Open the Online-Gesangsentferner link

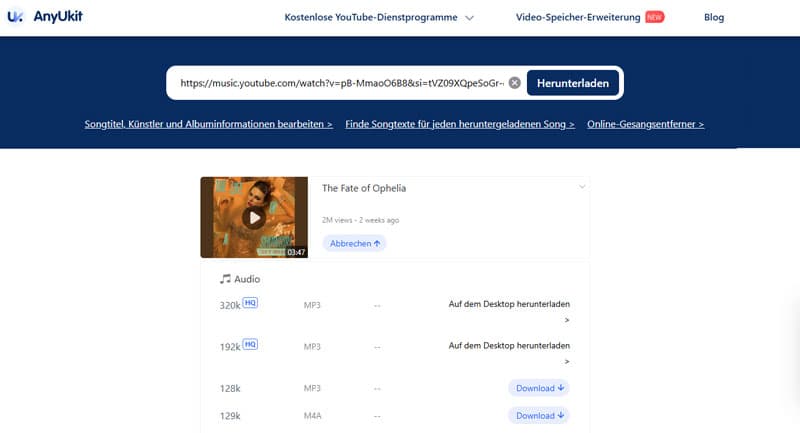click(646, 124)
